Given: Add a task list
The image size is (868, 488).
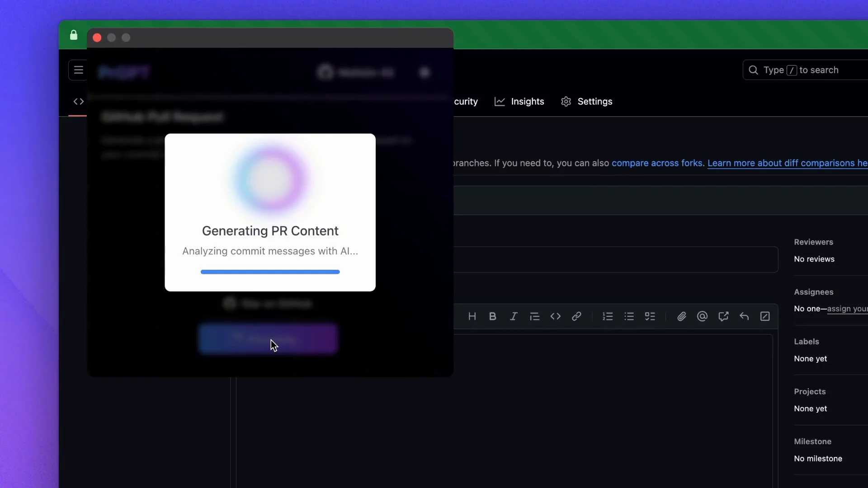Looking at the screenshot, I should (650, 316).
